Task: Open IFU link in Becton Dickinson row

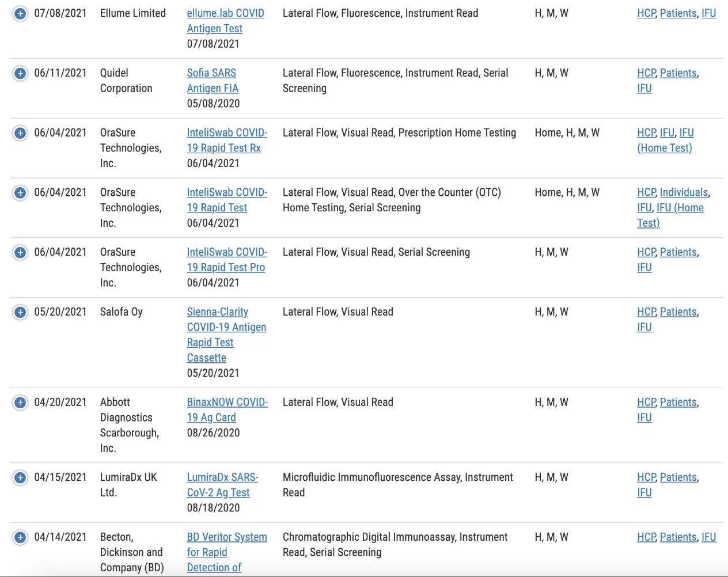Action: click(x=708, y=537)
